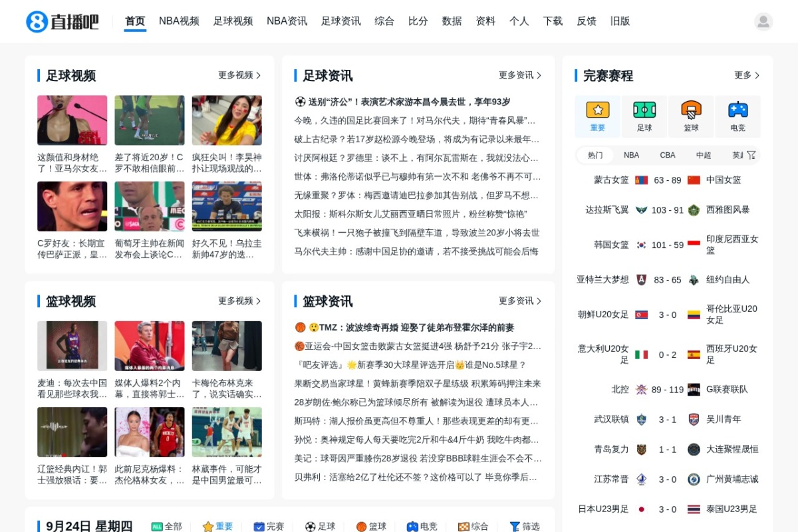Screen dimensions: 798x532
Task: Open the 下载 nav item
Action: (553, 21)
